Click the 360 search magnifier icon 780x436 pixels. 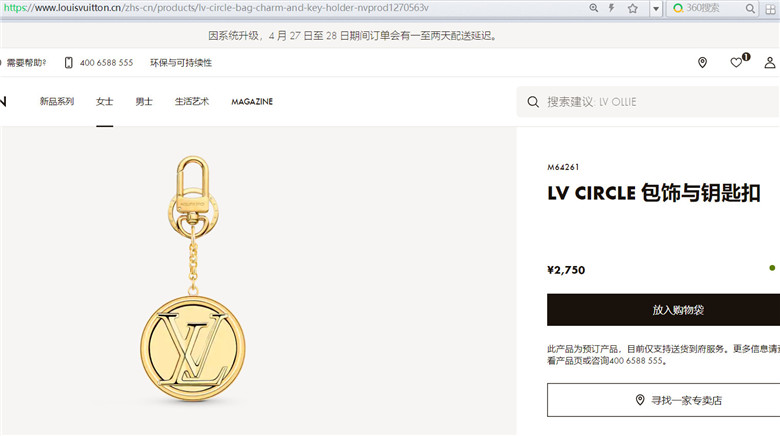[750, 8]
